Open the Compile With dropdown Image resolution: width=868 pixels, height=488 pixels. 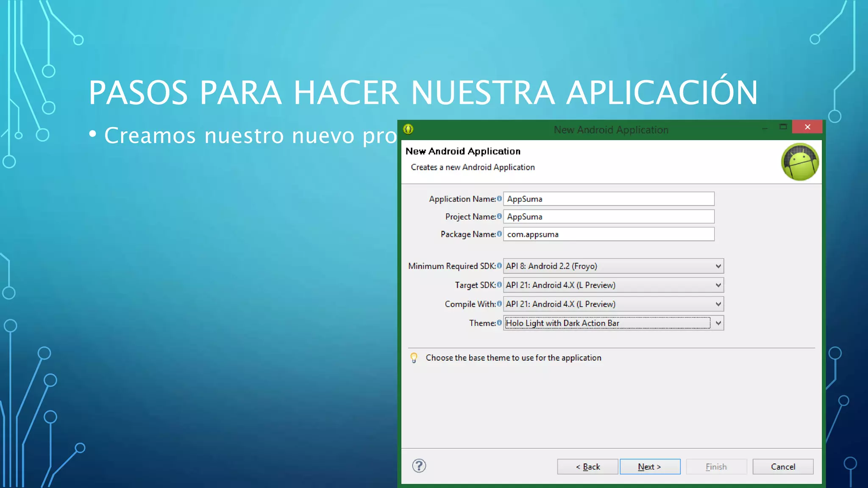click(718, 304)
